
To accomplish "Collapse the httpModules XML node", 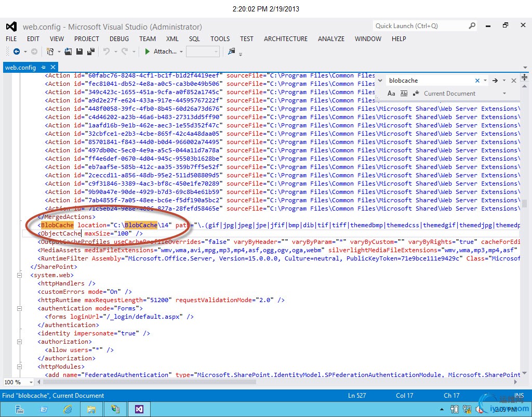I will (19, 367).
